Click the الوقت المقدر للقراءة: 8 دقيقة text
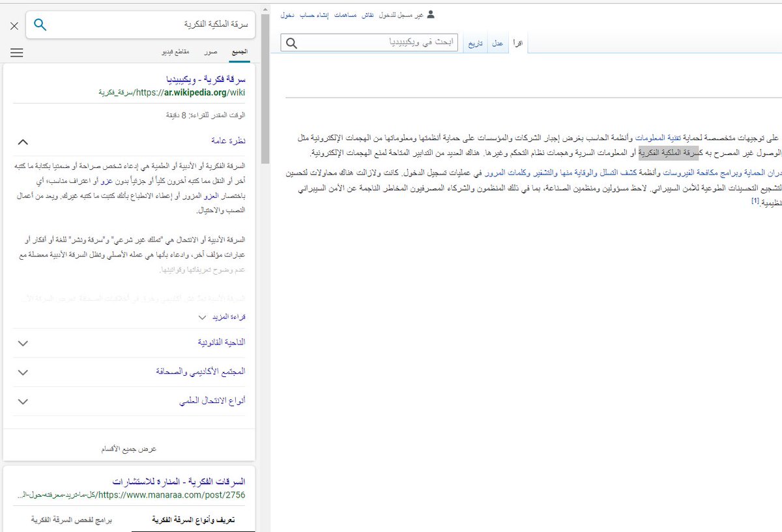 206,115
